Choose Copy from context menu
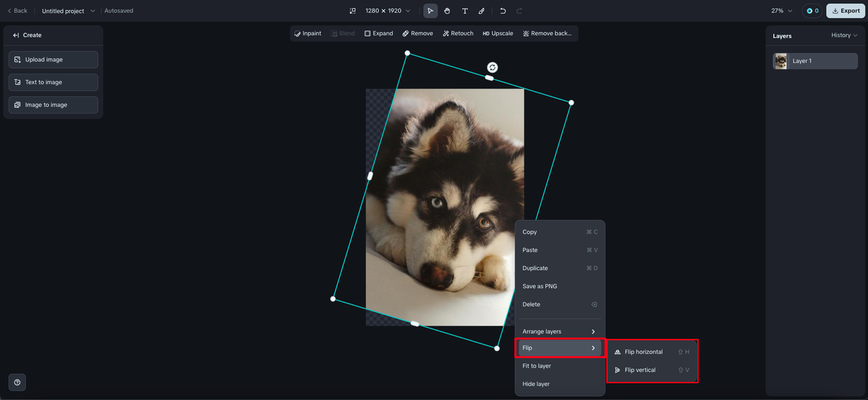The image size is (868, 400). tap(559, 232)
